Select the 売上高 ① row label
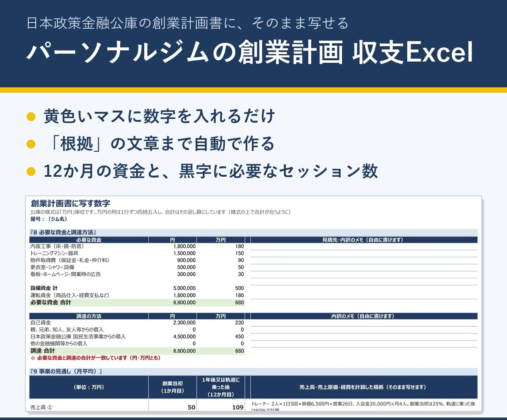The image size is (507, 420). point(42,408)
